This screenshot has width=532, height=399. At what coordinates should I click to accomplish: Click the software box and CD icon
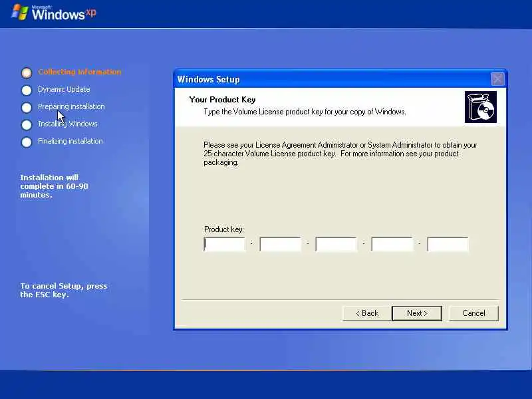tap(480, 107)
